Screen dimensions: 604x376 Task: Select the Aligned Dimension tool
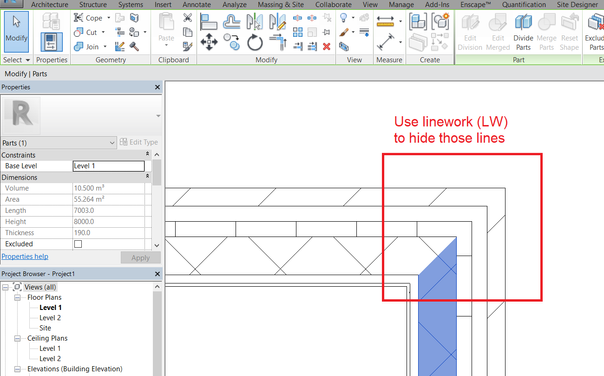click(x=385, y=42)
